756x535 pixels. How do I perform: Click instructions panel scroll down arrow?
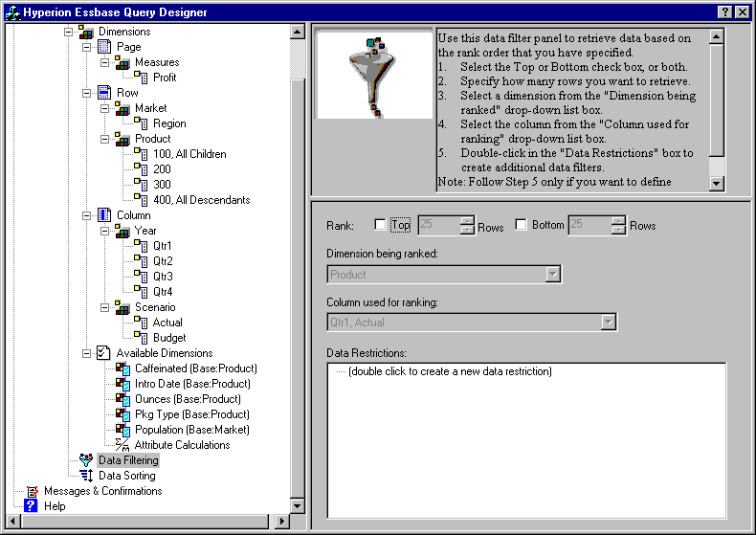coord(717,183)
